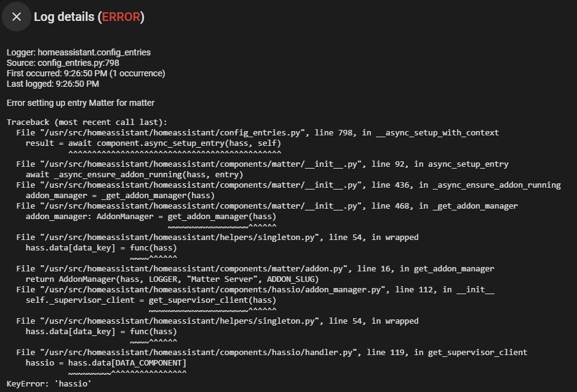Click the Error setting up entry Matter message
The width and height of the screenshot is (577, 392).
tap(80, 103)
